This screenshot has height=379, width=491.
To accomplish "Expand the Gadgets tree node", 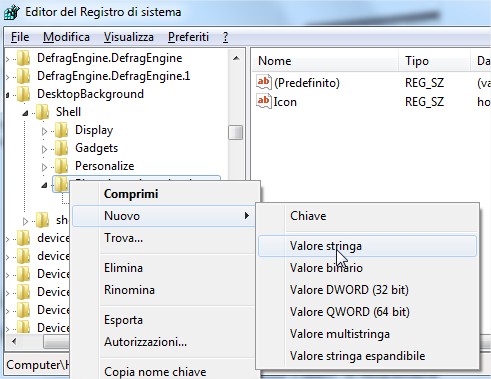I will (44, 149).
